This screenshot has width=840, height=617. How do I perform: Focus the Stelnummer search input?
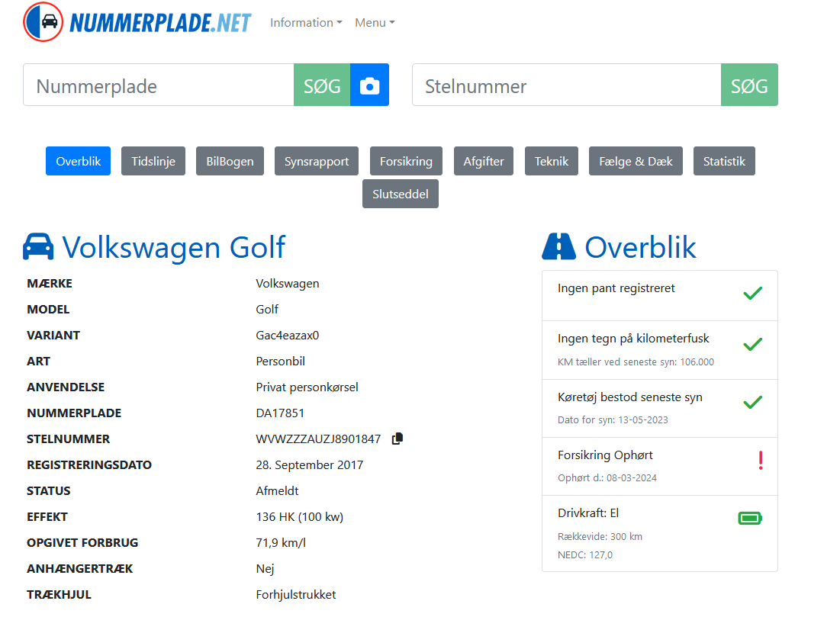(x=567, y=85)
